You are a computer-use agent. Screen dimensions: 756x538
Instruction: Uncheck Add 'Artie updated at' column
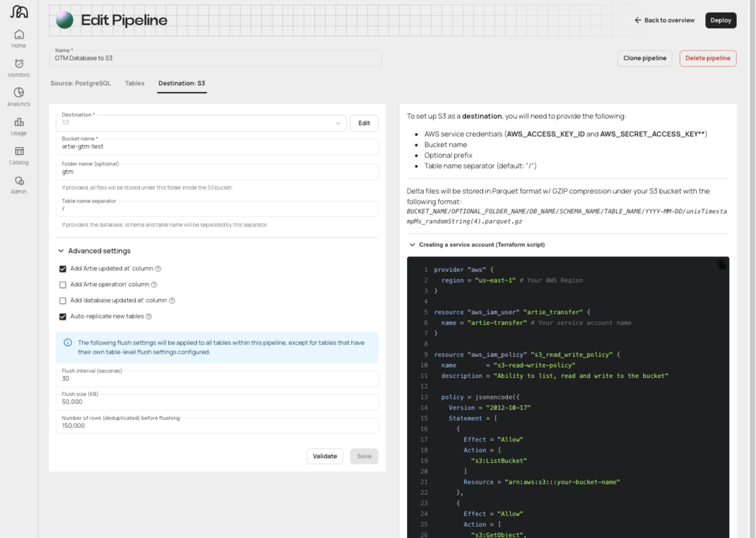(63, 269)
